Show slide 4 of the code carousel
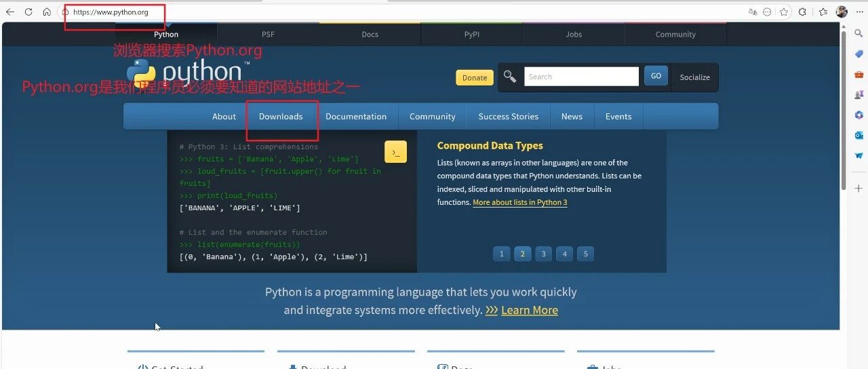Viewport: 868px width, 369px height. (x=564, y=254)
